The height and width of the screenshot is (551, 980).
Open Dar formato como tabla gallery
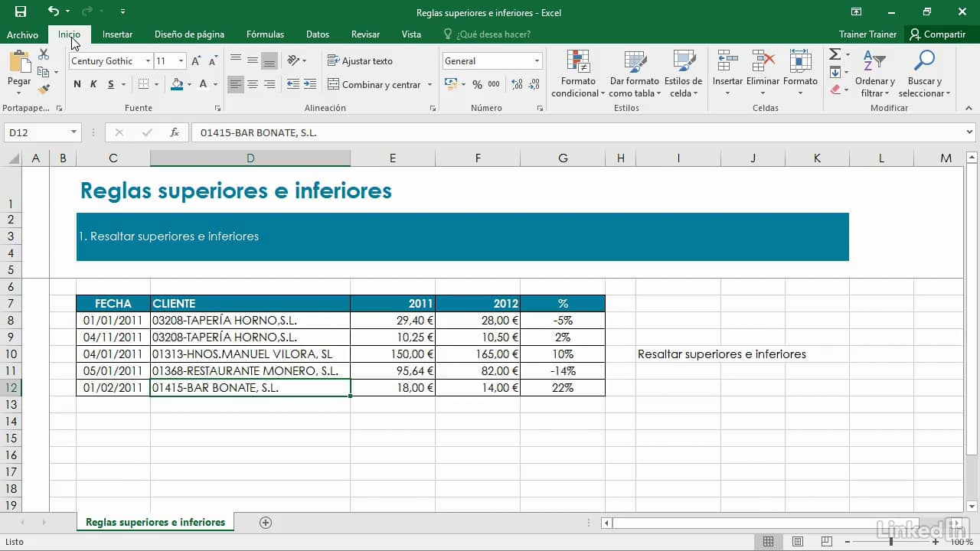(x=635, y=73)
